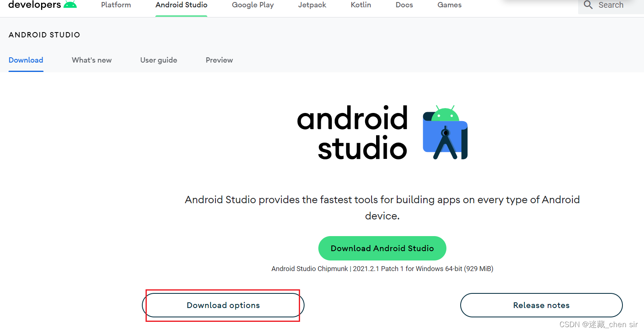
Task: Click the Android developers logo
Action: tap(42, 5)
